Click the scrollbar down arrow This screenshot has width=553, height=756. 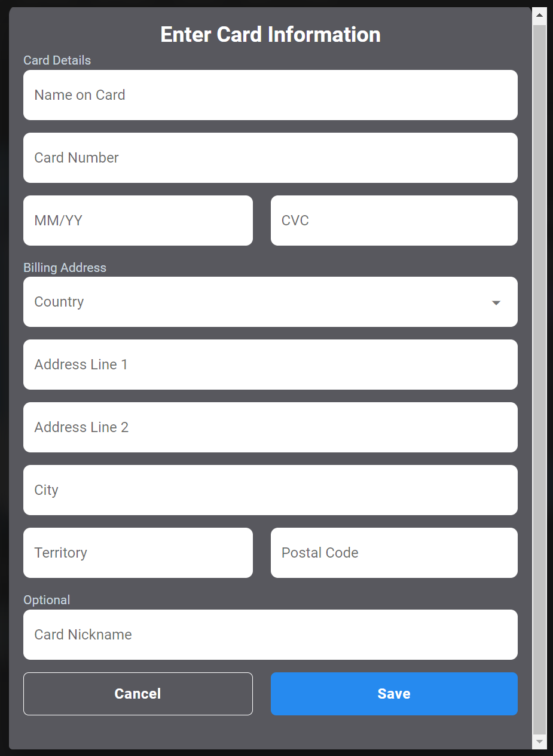(x=539, y=741)
